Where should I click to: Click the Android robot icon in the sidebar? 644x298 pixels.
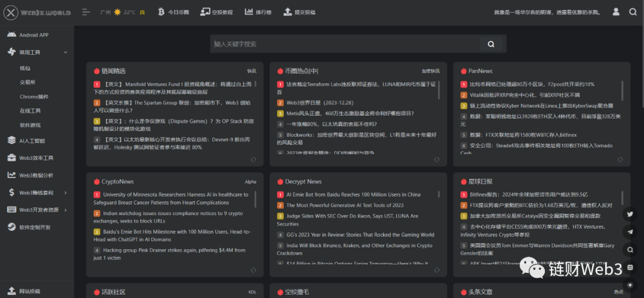(11, 35)
